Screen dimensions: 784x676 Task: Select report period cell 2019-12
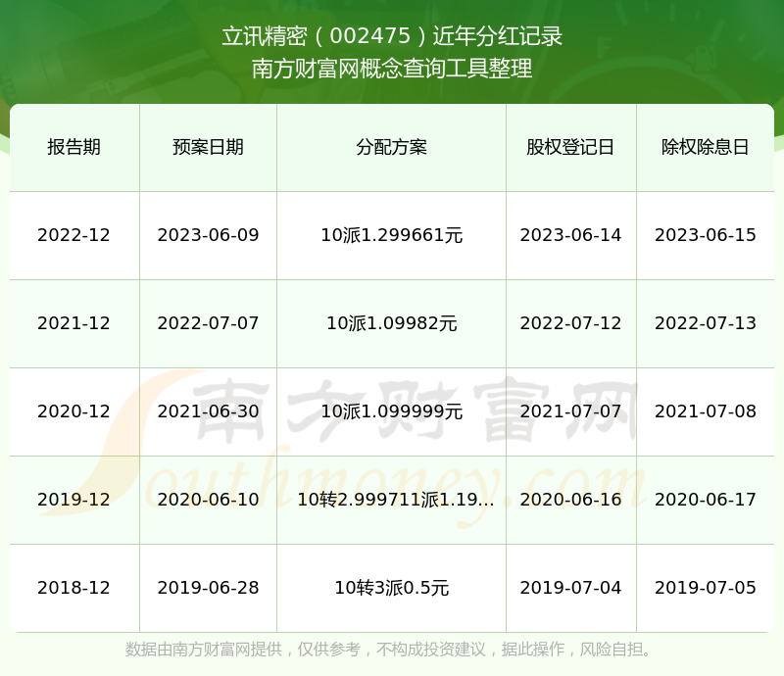pyautogui.click(x=74, y=499)
